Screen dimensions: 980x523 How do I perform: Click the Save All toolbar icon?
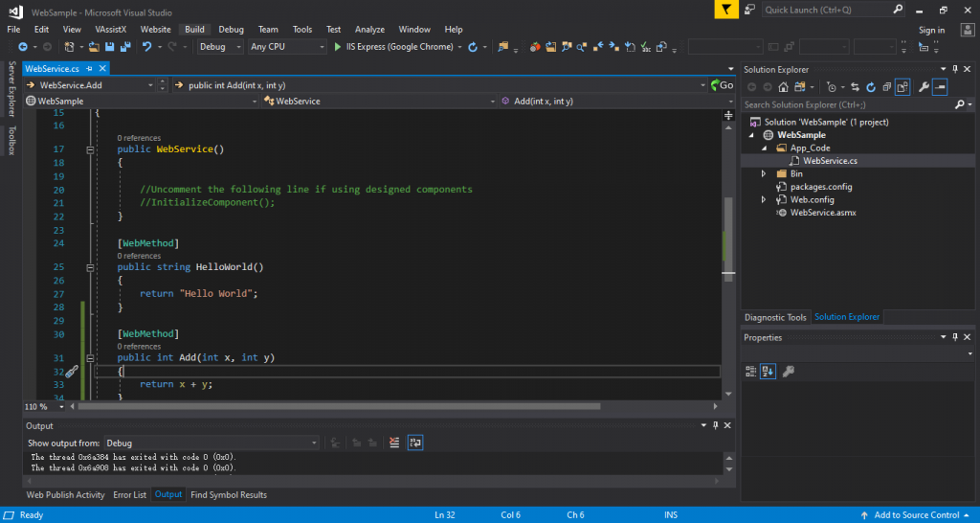click(x=123, y=46)
